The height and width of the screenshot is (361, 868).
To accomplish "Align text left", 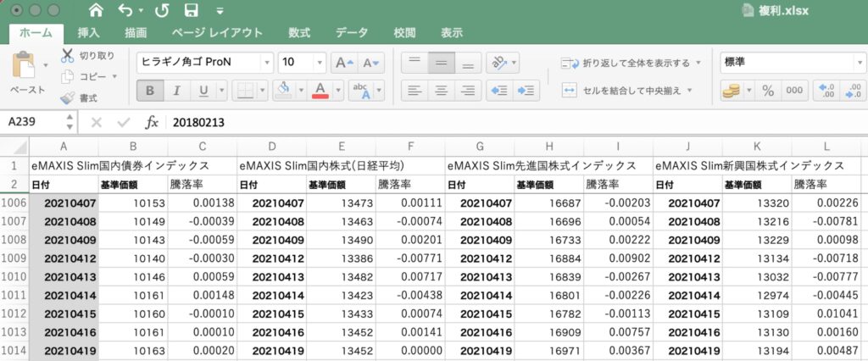I will pyautogui.click(x=414, y=90).
